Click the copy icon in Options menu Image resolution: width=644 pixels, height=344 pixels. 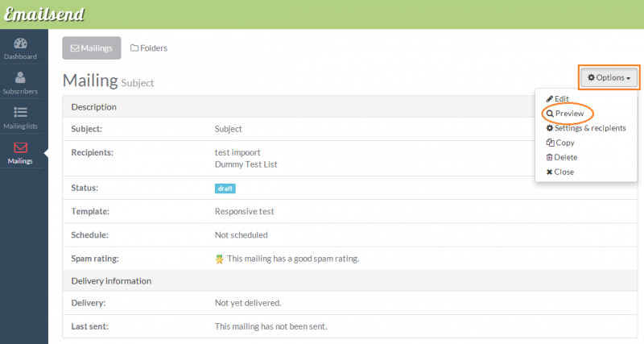pos(550,143)
